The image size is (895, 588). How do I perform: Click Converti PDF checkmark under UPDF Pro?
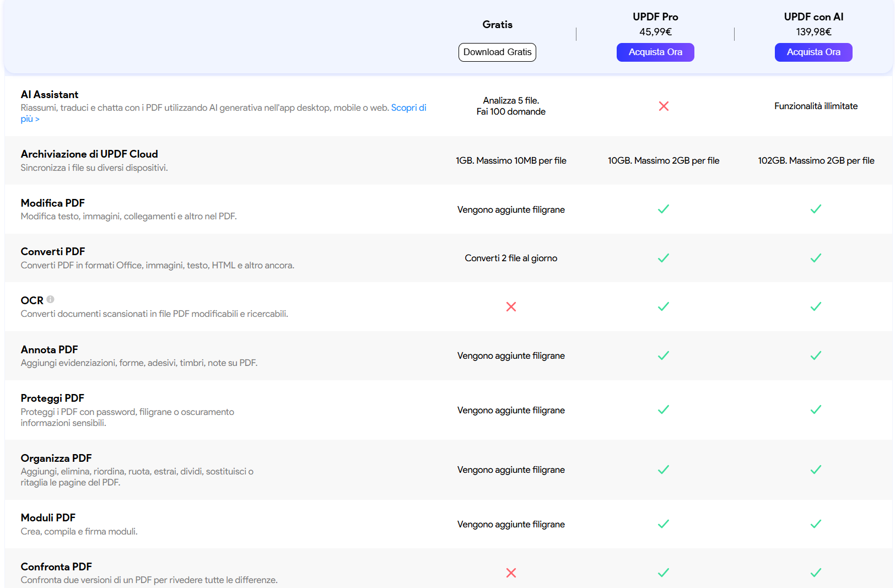pos(664,258)
